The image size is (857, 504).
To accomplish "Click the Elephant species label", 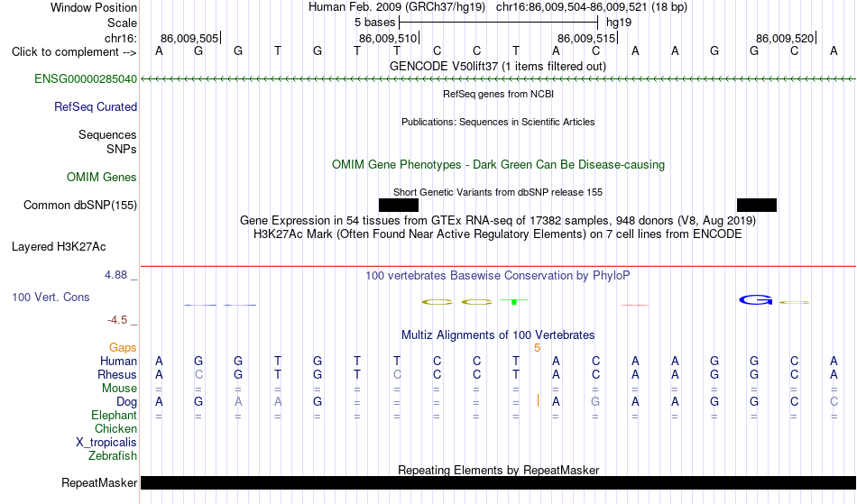I will click(x=115, y=416).
